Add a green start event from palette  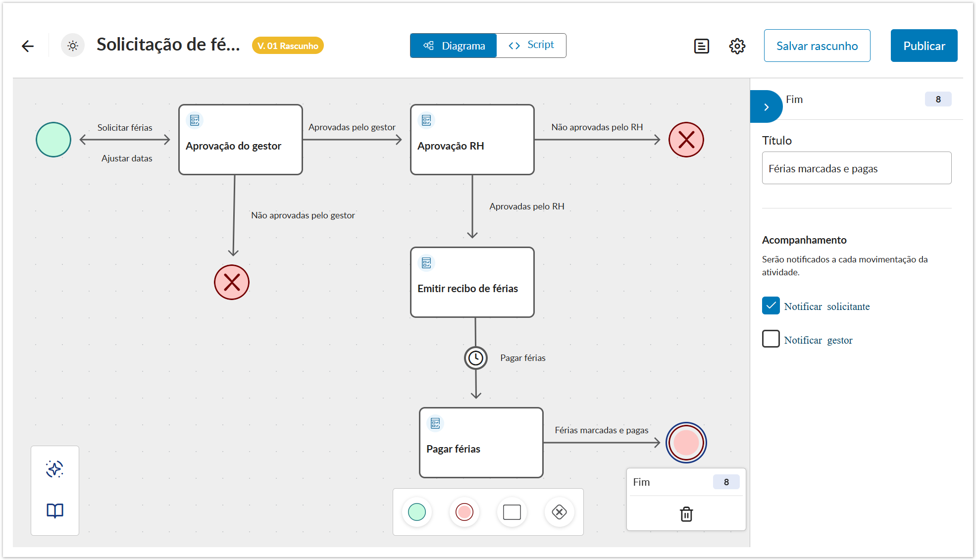(417, 512)
